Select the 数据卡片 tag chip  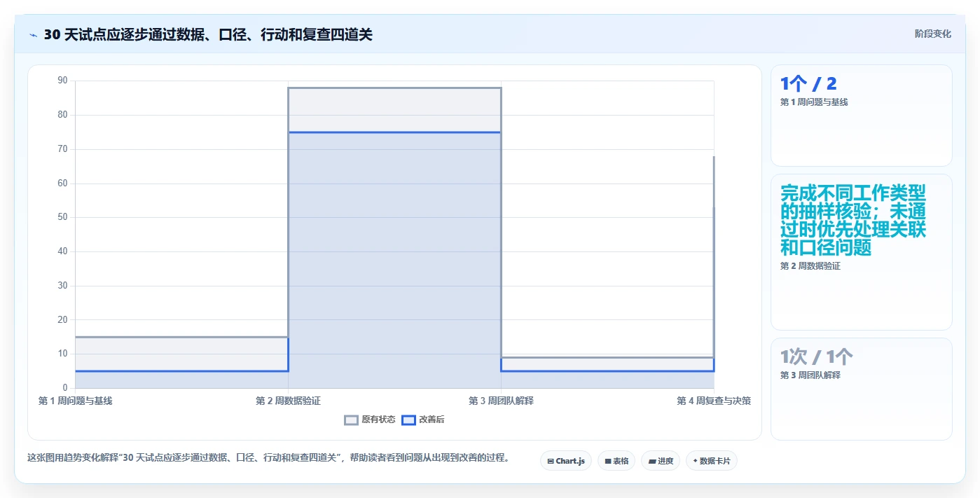click(x=712, y=461)
